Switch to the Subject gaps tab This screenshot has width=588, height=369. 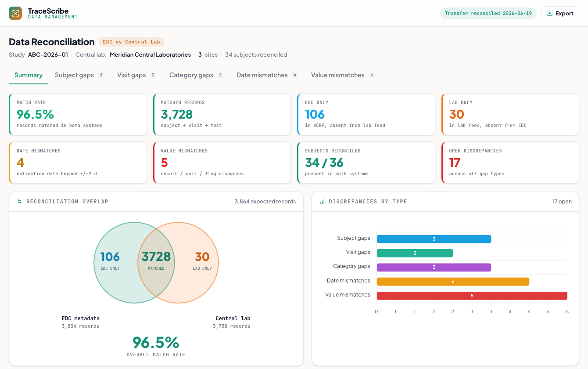coord(79,75)
